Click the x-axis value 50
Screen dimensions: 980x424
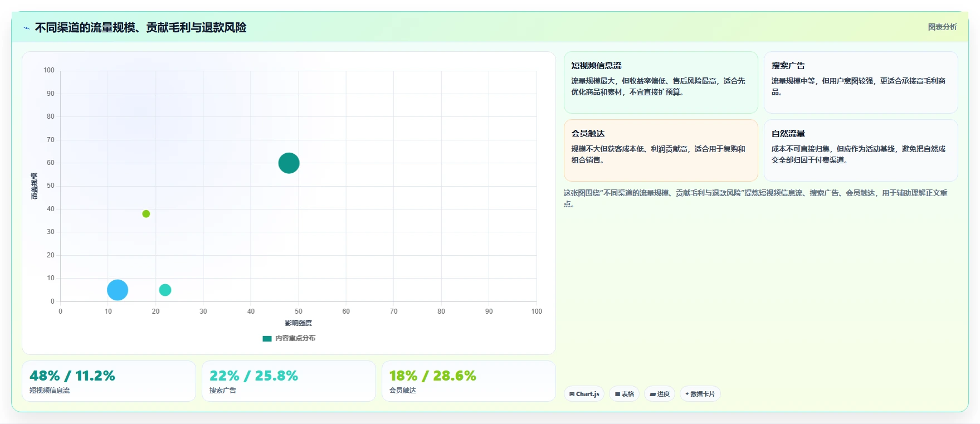pos(299,311)
